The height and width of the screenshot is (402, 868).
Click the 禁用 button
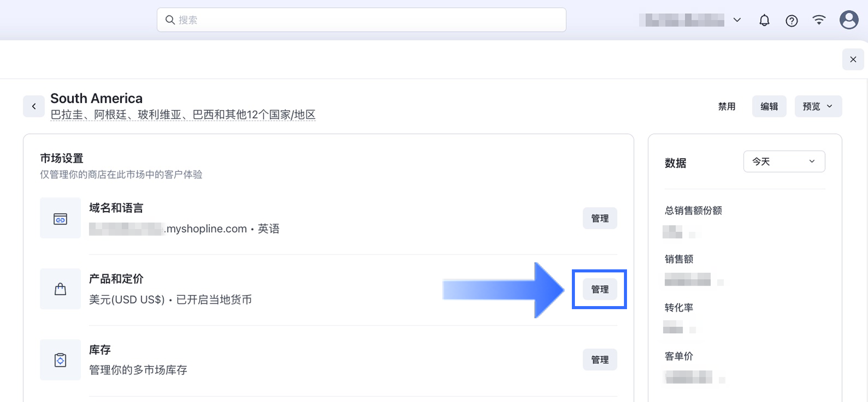tap(727, 106)
